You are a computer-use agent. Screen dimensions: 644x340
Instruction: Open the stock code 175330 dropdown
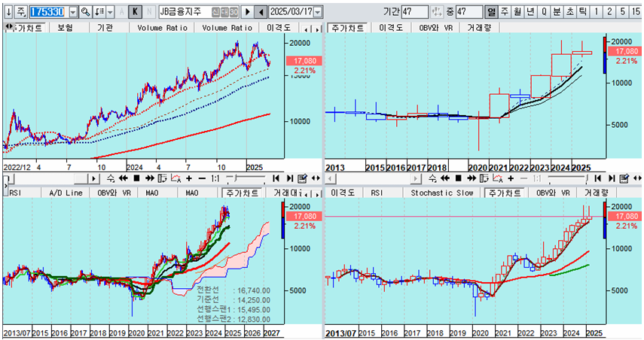(72, 12)
